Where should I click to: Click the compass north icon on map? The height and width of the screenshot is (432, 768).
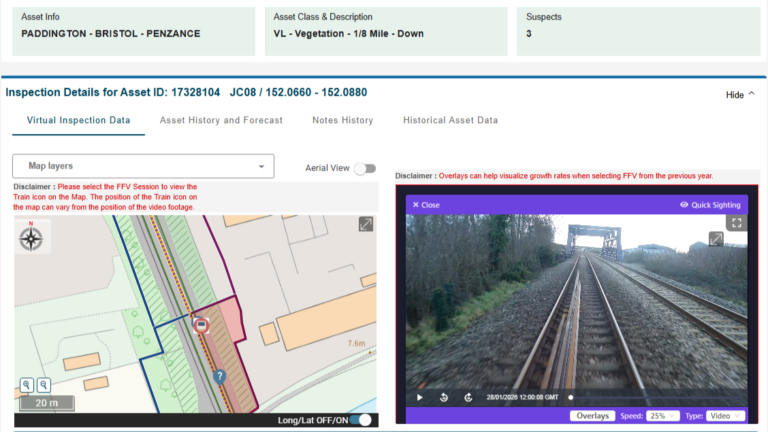tap(31, 238)
